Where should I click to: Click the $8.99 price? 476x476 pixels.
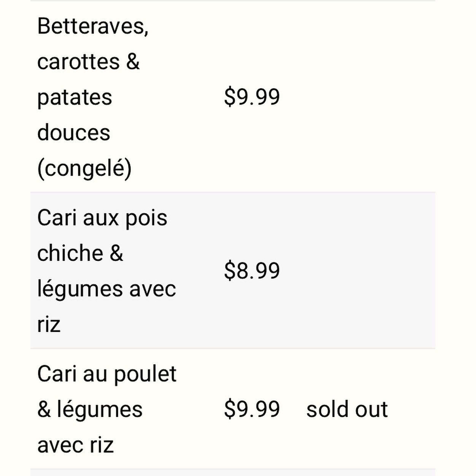coord(252,271)
